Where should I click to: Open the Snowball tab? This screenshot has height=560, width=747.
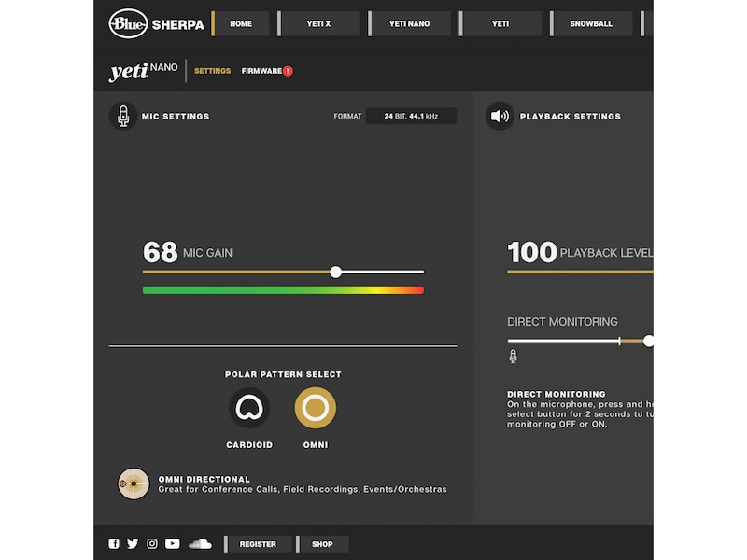click(591, 24)
